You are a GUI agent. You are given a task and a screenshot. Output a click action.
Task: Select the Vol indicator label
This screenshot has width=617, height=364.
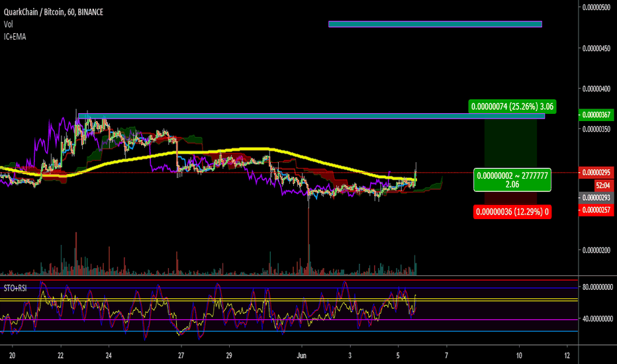click(8, 24)
